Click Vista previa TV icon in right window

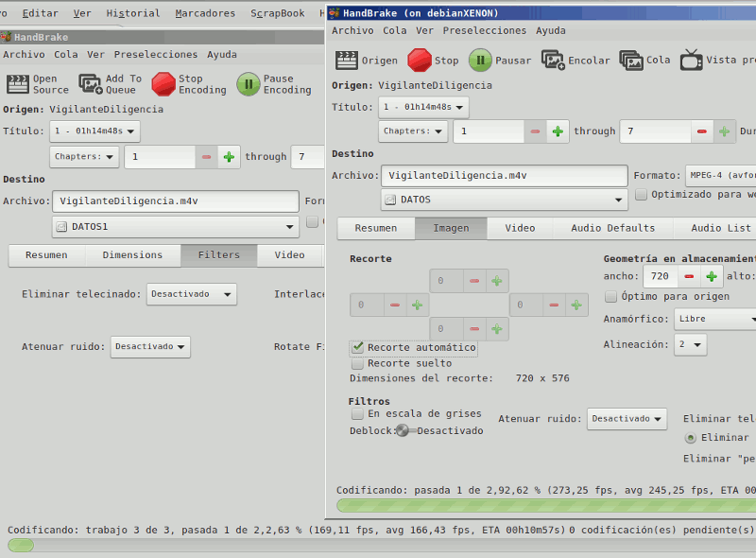coord(691,60)
